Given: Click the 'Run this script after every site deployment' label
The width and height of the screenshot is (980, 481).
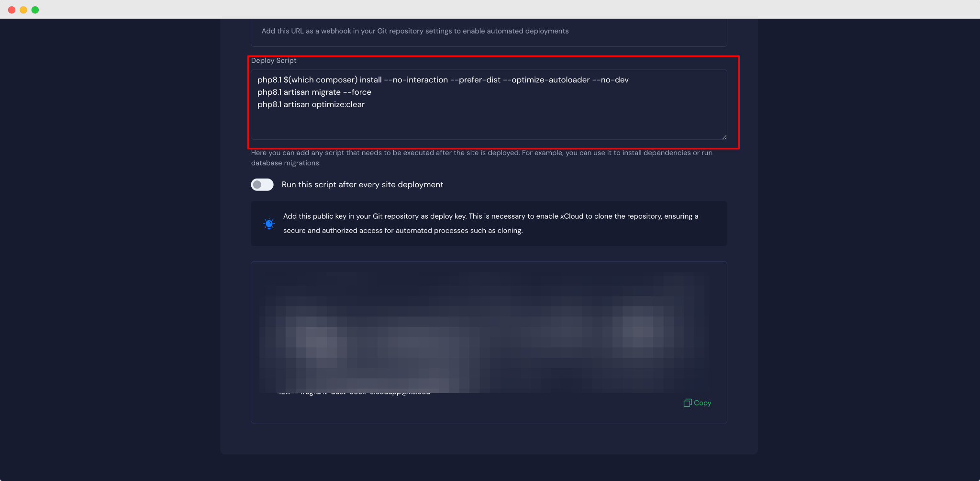Looking at the screenshot, I should click(x=362, y=185).
